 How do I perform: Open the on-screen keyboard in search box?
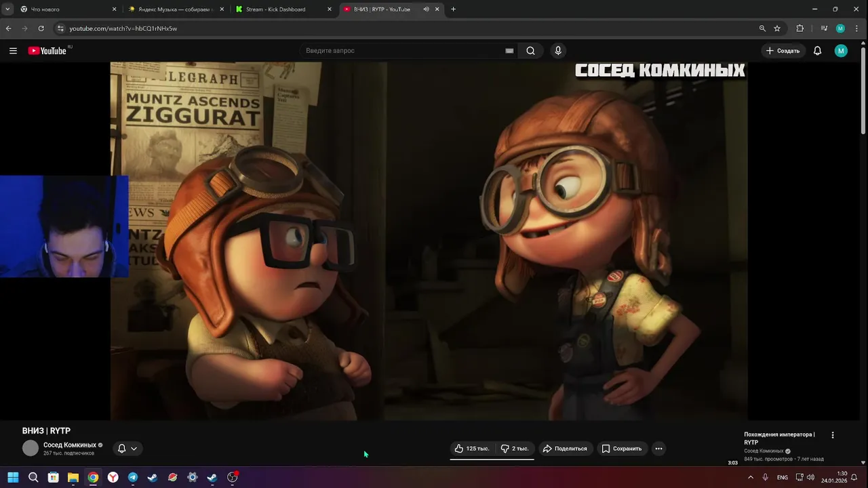509,51
